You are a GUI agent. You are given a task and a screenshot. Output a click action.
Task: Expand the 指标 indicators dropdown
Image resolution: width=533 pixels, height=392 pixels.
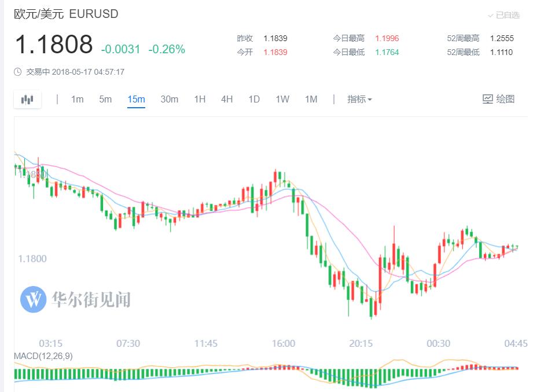tap(359, 99)
